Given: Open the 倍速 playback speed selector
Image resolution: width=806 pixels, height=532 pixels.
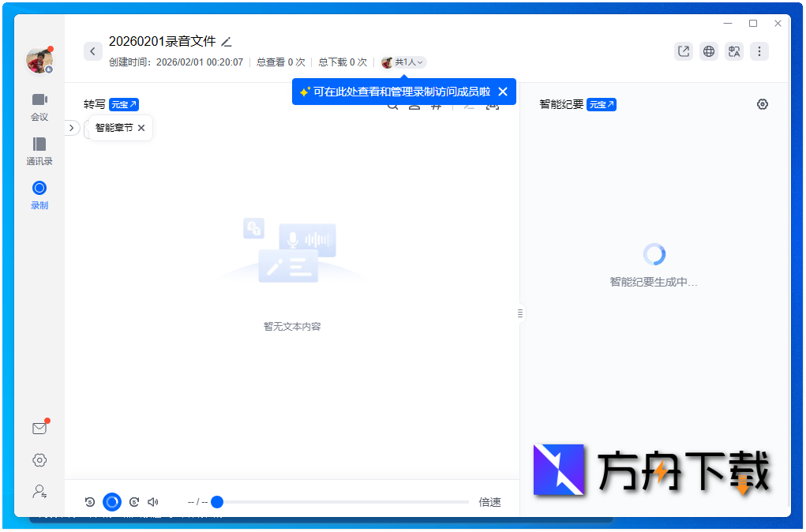Looking at the screenshot, I should coord(489,501).
